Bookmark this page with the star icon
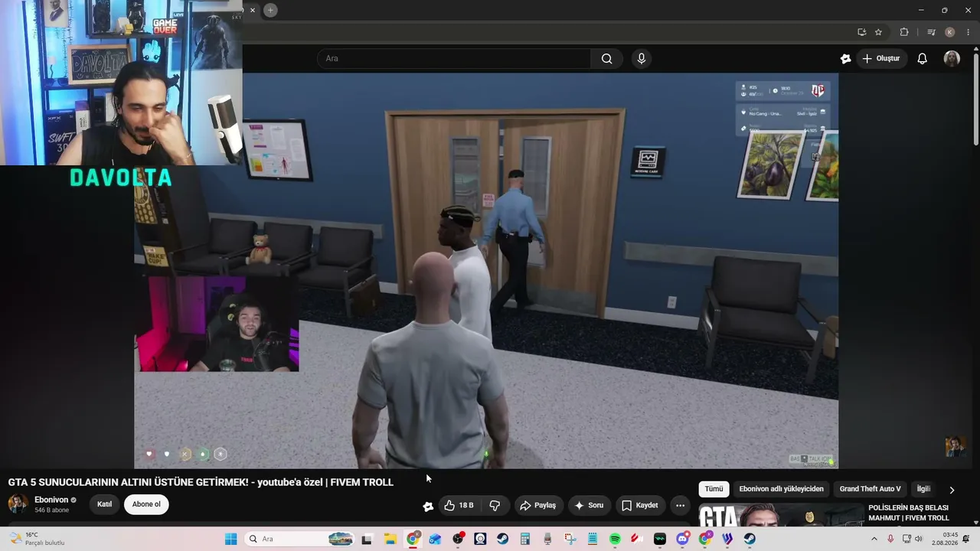The width and height of the screenshot is (980, 551). click(878, 32)
